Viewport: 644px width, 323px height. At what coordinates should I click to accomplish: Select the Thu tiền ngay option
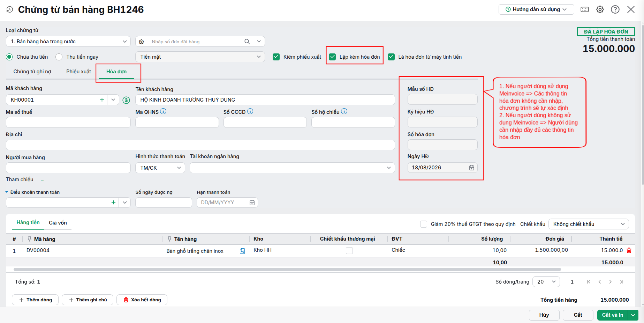point(59,57)
